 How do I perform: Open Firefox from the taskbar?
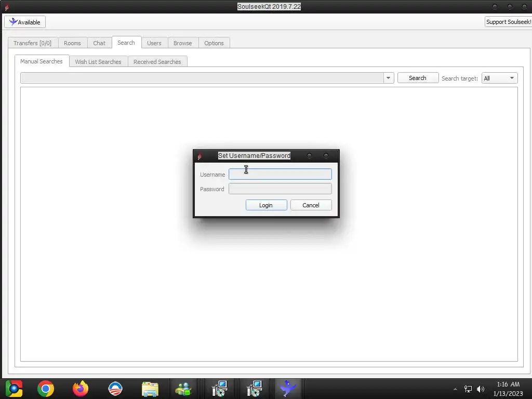[81, 389]
